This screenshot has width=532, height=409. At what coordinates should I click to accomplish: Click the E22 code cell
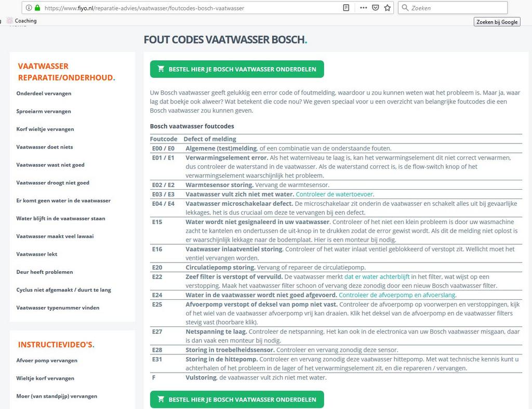pyautogui.click(x=157, y=276)
